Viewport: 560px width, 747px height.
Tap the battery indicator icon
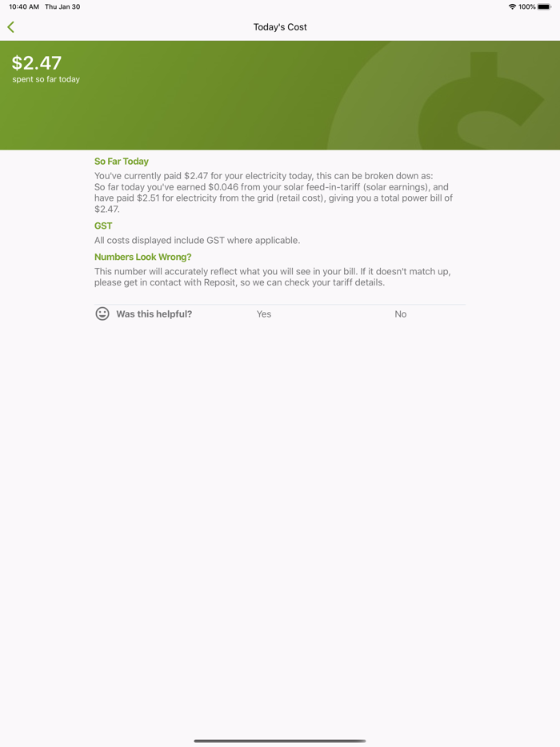(x=544, y=6)
